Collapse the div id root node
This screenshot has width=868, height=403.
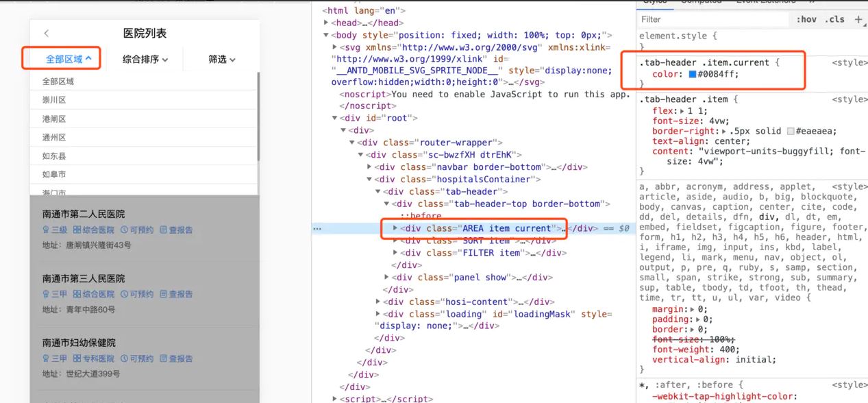pyautogui.click(x=334, y=118)
